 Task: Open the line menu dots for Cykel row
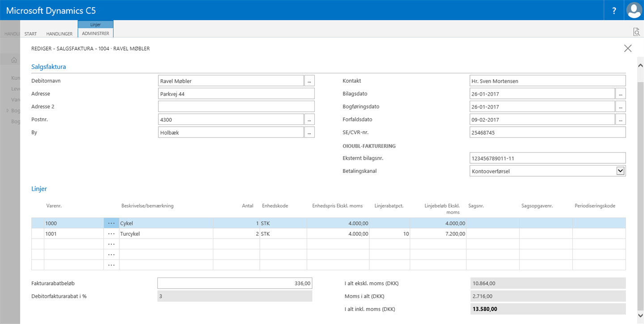(x=111, y=223)
